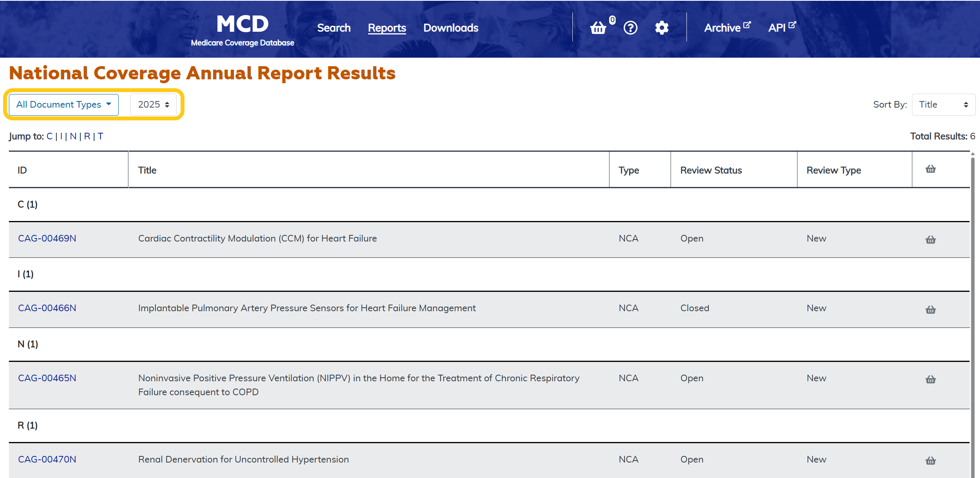This screenshot has width=980, height=478.
Task: Click the help question mark icon
Action: pos(630,28)
